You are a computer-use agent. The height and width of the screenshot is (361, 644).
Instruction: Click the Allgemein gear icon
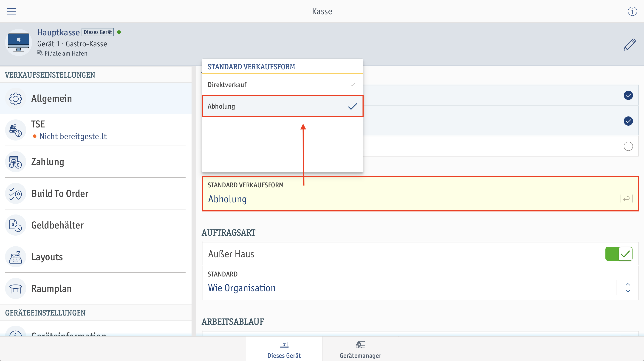15,99
